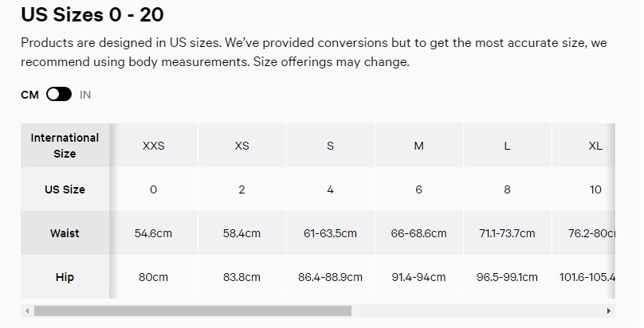Screen dimensions: 644x328
Task: Select the L size column header
Action: pyautogui.click(x=507, y=146)
